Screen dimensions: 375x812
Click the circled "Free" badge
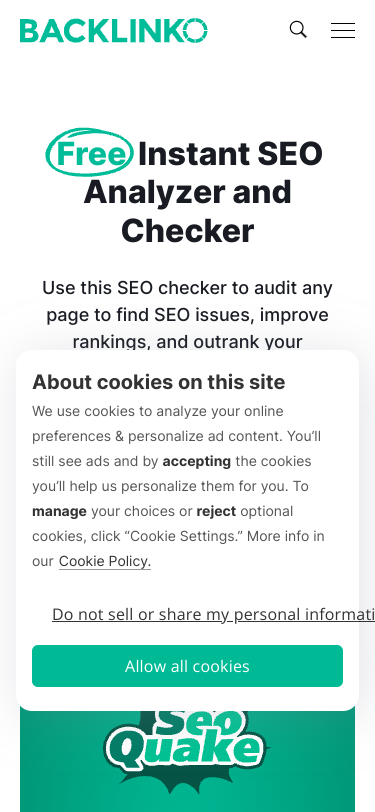point(91,152)
